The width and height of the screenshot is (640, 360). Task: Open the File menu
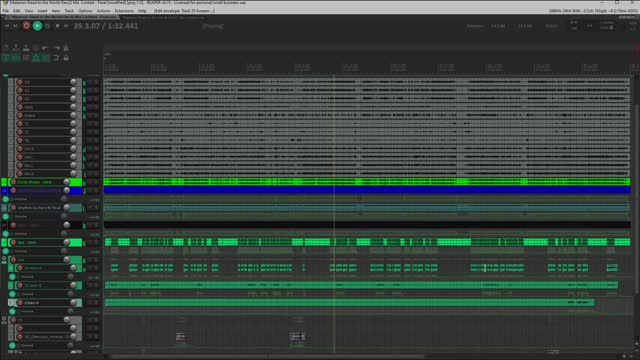(x=6, y=11)
